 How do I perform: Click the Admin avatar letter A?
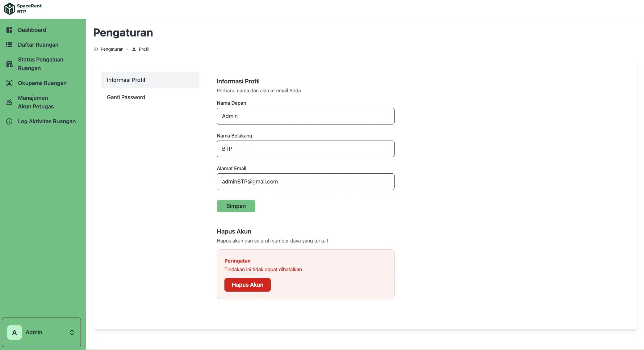point(15,332)
